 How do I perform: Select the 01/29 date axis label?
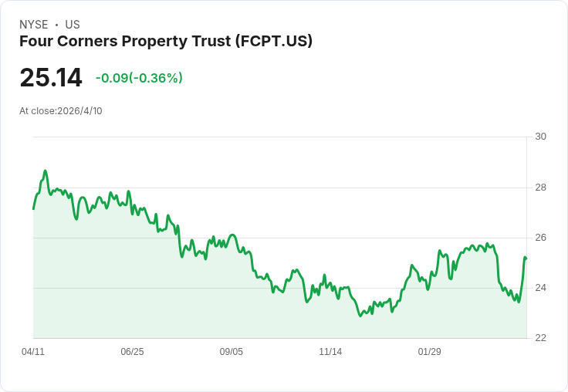point(430,352)
